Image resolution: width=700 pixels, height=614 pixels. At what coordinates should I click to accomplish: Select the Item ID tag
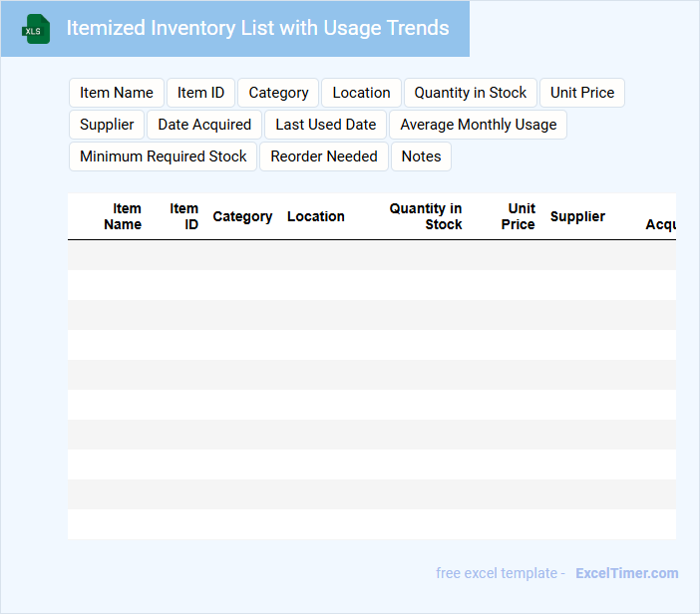tap(200, 93)
